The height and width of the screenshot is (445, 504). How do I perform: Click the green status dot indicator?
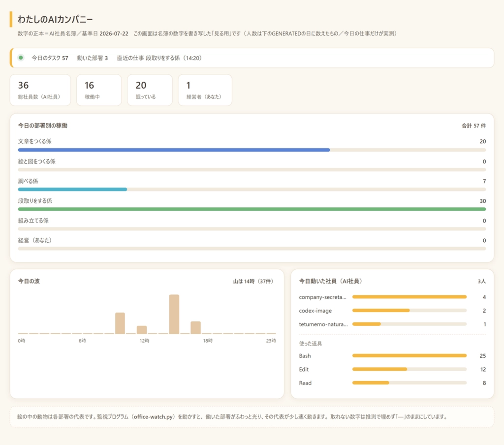click(x=21, y=58)
